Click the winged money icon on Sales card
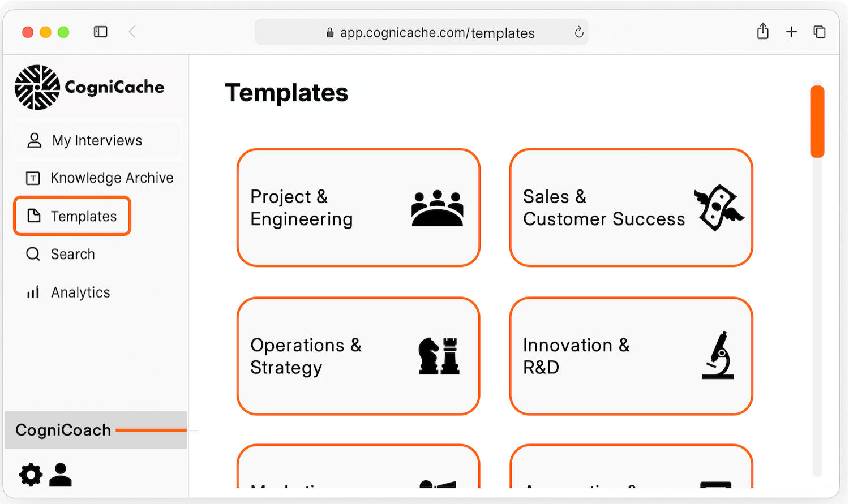 pos(718,208)
